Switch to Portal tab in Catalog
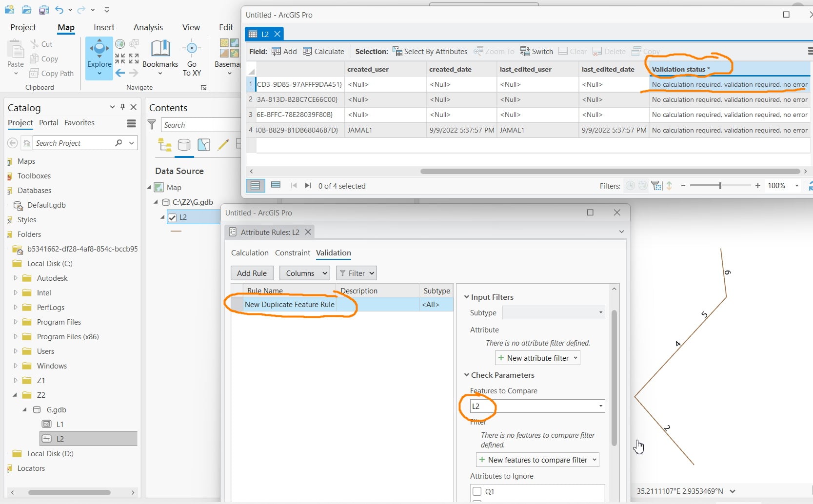 pos(49,123)
